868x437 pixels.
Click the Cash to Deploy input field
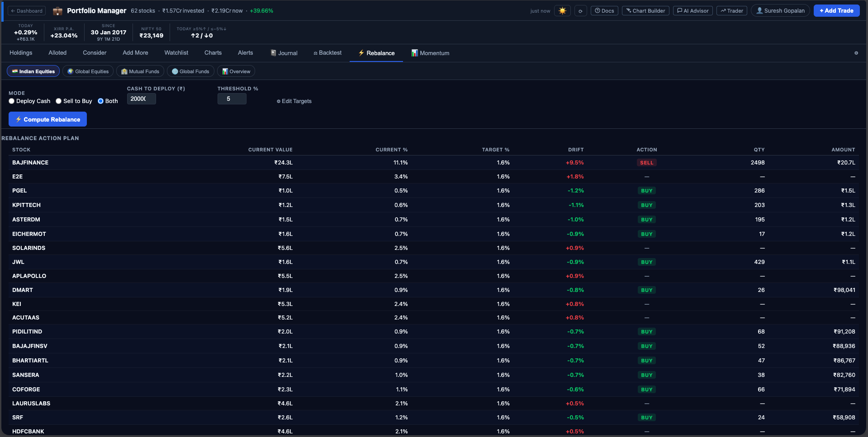(141, 99)
